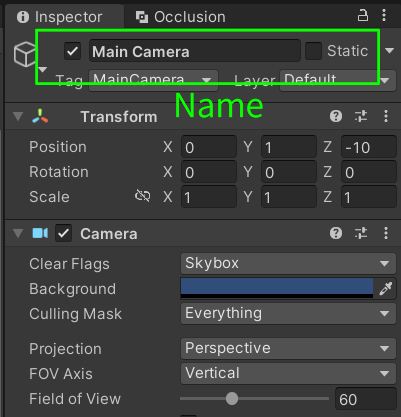
Task: Click the Scale Y field
Action: pos(289,197)
